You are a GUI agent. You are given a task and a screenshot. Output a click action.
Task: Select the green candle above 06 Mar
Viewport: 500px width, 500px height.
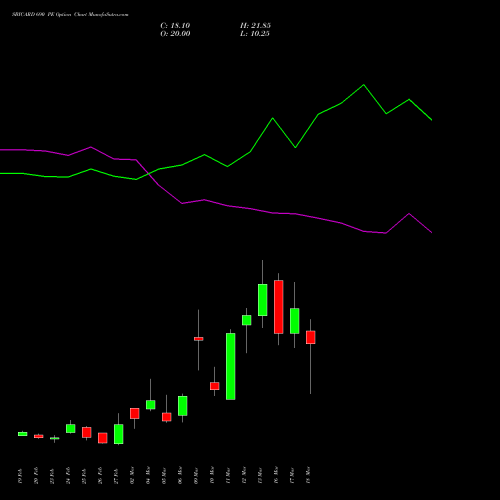[x=183, y=406]
